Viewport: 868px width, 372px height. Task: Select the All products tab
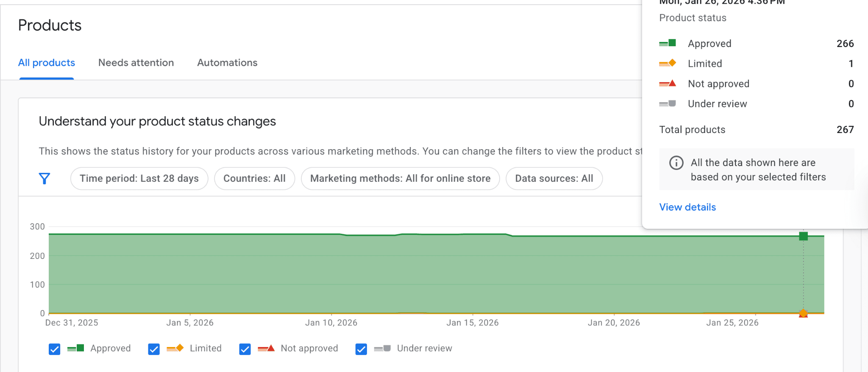(47, 63)
